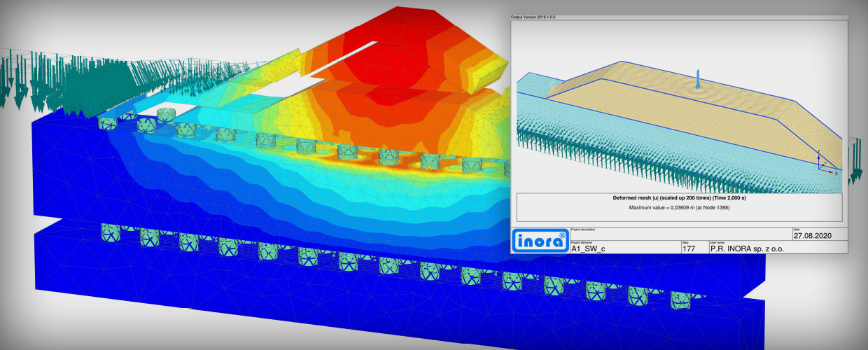The width and height of the screenshot is (868, 350).
Task: Select the leftmost pile in the lower row
Action: (112, 230)
